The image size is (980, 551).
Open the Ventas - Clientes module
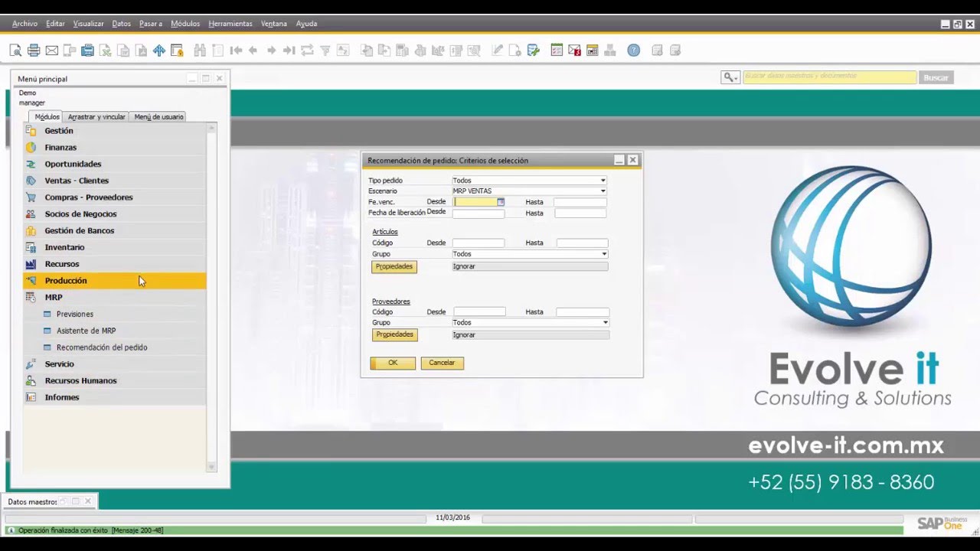pyautogui.click(x=115, y=181)
